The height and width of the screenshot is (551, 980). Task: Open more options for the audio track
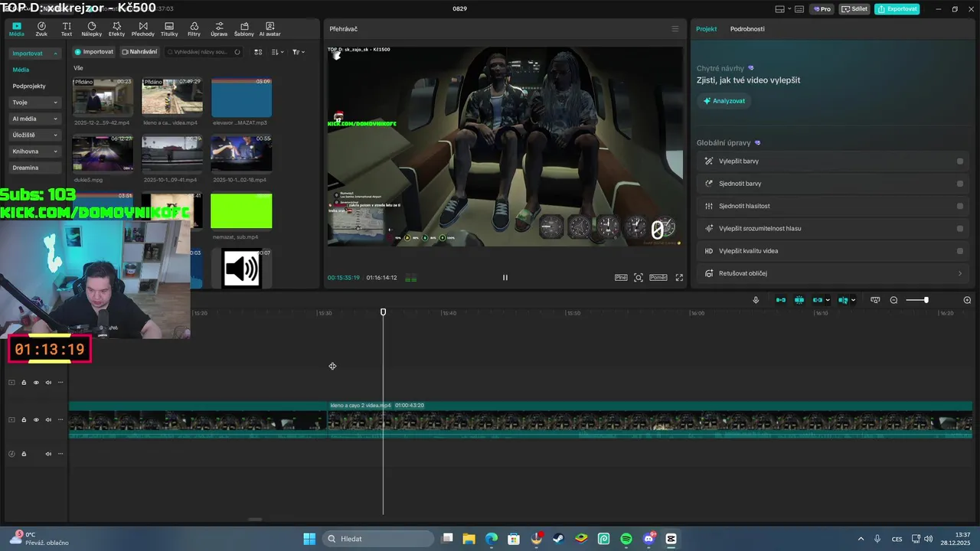(60, 454)
